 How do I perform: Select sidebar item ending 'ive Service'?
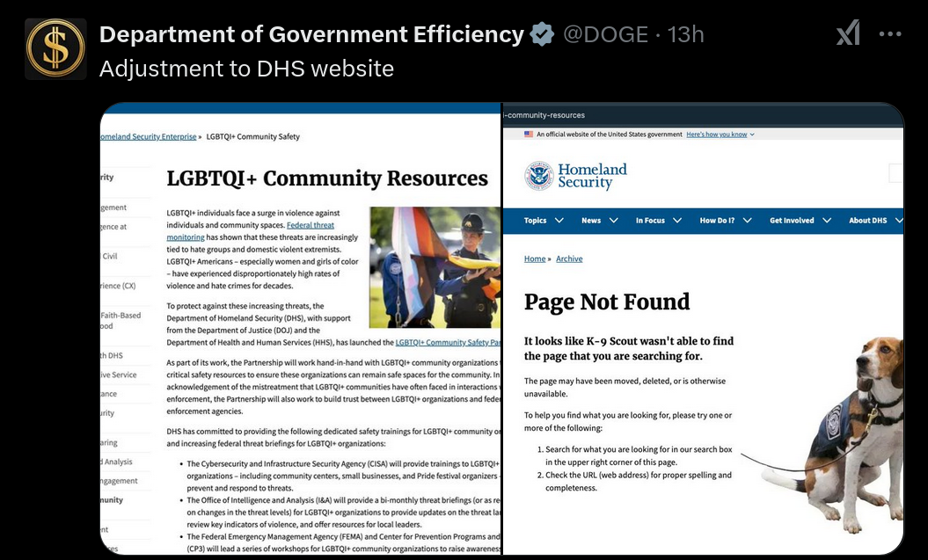119,375
